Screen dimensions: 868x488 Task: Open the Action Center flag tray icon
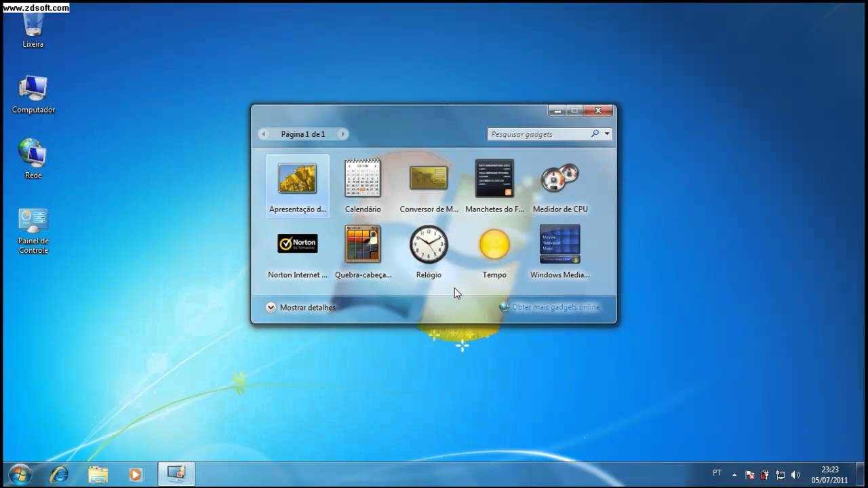(x=750, y=475)
